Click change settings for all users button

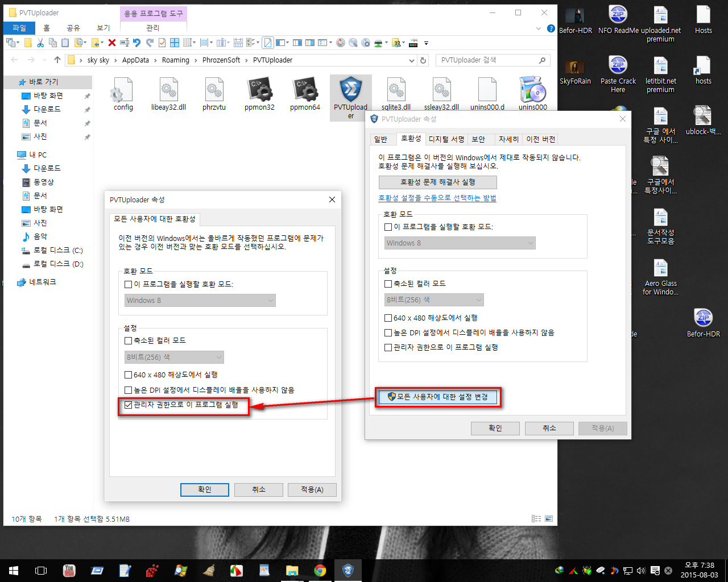pyautogui.click(x=438, y=397)
